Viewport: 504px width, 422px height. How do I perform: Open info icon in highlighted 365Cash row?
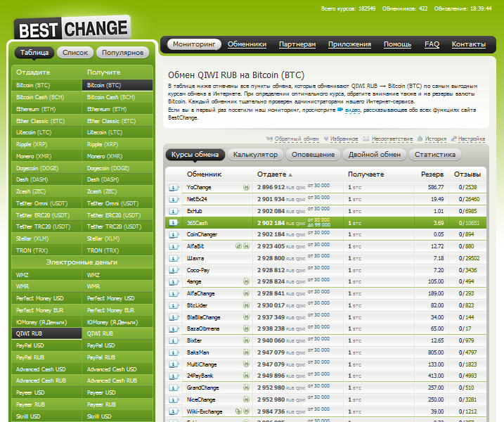coord(174,223)
